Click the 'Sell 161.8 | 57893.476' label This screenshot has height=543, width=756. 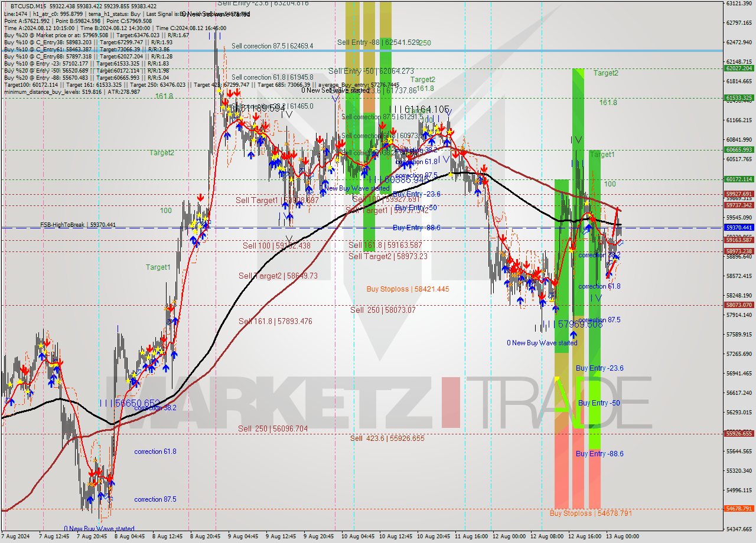point(275,321)
